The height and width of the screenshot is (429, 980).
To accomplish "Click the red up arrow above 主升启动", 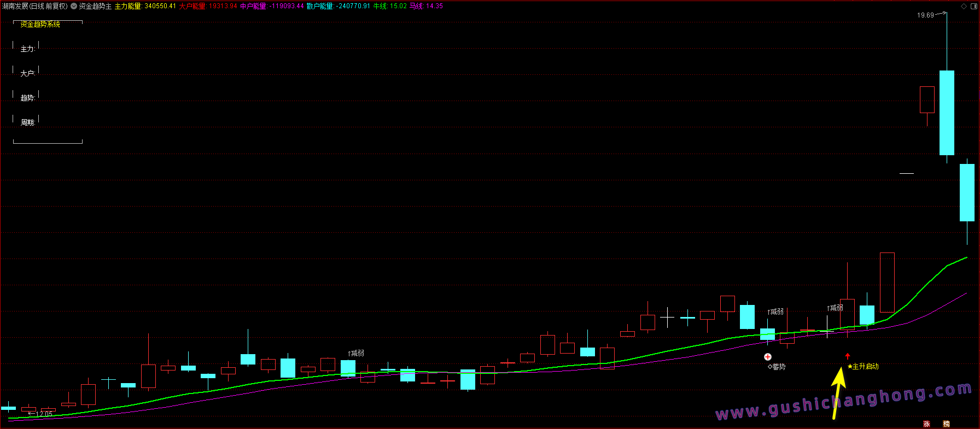I will pyautogui.click(x=848, y=356).
